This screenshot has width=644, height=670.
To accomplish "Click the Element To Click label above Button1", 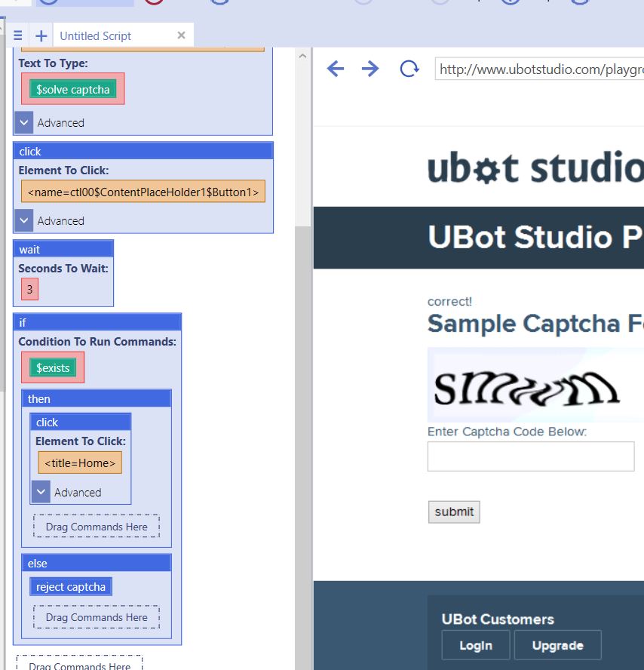I will pyautogui.click(x=63, y=170).
